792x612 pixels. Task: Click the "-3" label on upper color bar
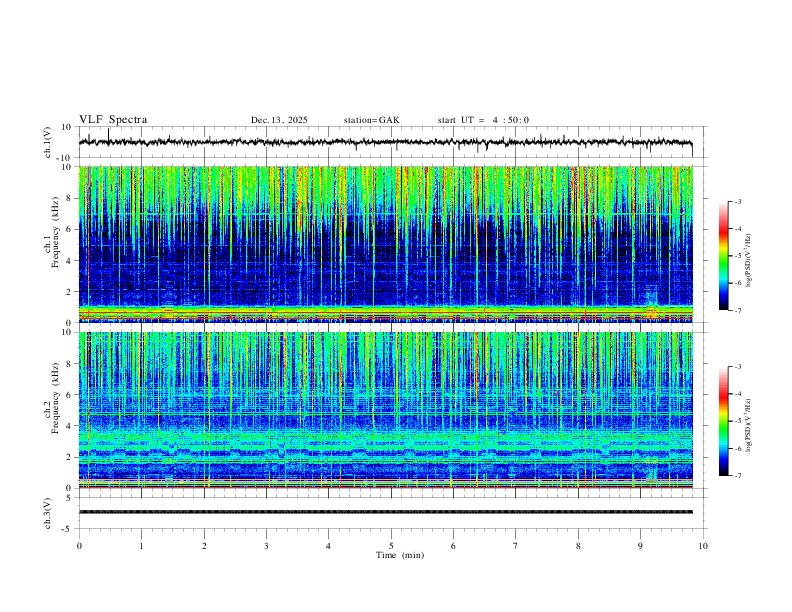(x=738, y=201)
